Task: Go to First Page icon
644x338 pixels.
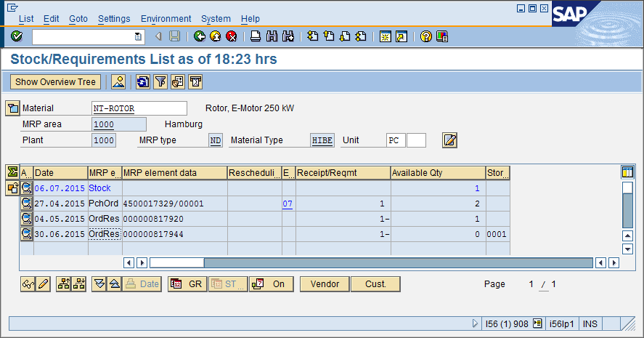Action: 312,36
